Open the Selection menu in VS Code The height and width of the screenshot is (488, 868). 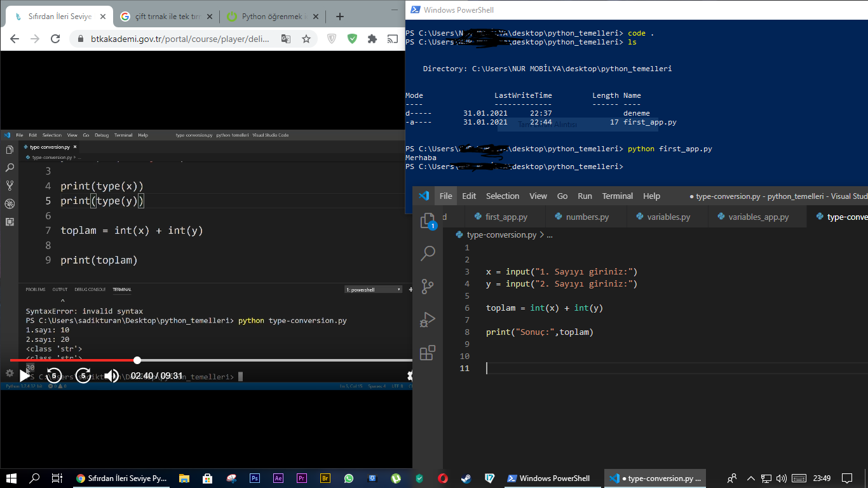(x=502, y=196)
